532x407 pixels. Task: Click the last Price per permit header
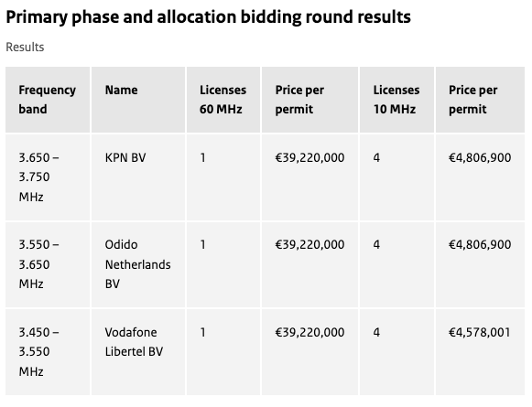tap(480, 100)
